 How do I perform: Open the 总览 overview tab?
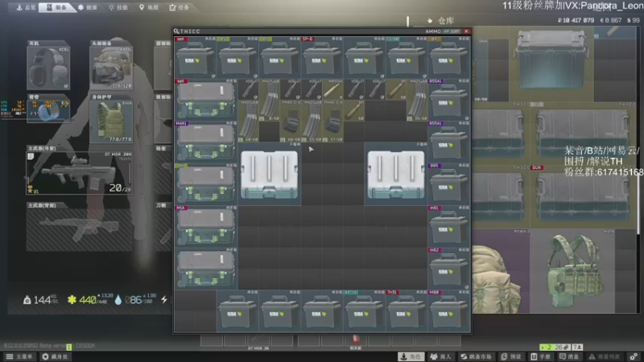tap(26, 7)
